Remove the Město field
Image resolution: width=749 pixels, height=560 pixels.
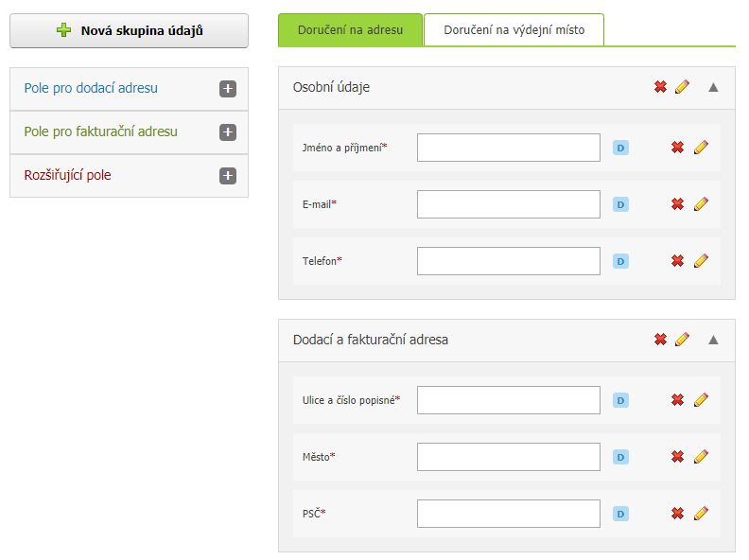[x=677, y=457]
